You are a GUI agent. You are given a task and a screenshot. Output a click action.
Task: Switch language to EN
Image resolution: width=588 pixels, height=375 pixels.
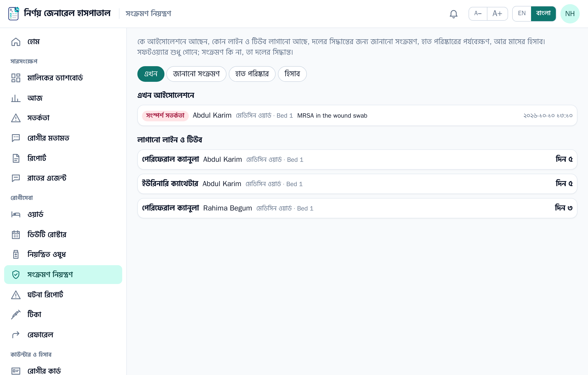522,13
